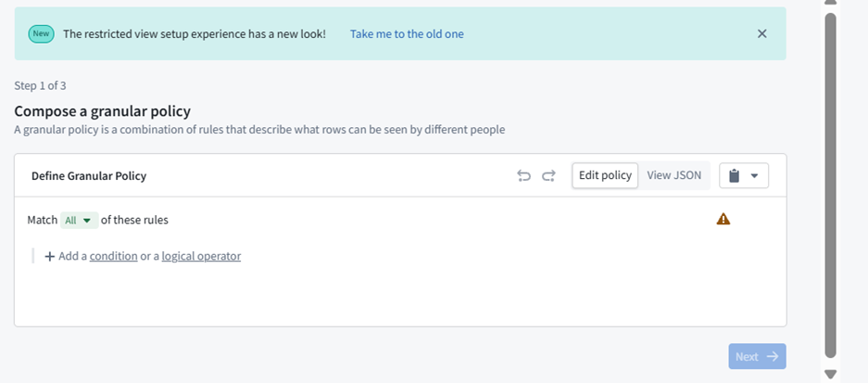The image size is (868, 383).
Task: Redo the last policy change
Action: (x=548, y=176)
